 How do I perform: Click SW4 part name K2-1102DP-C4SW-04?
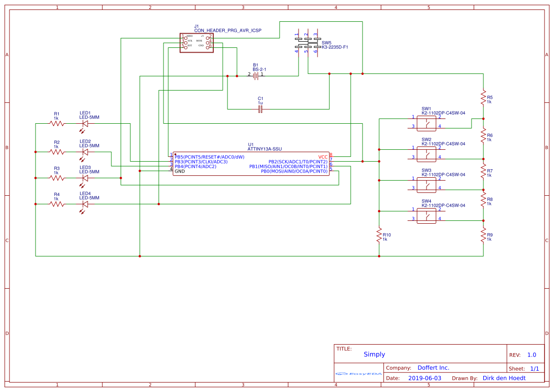[x=444, y=206]
